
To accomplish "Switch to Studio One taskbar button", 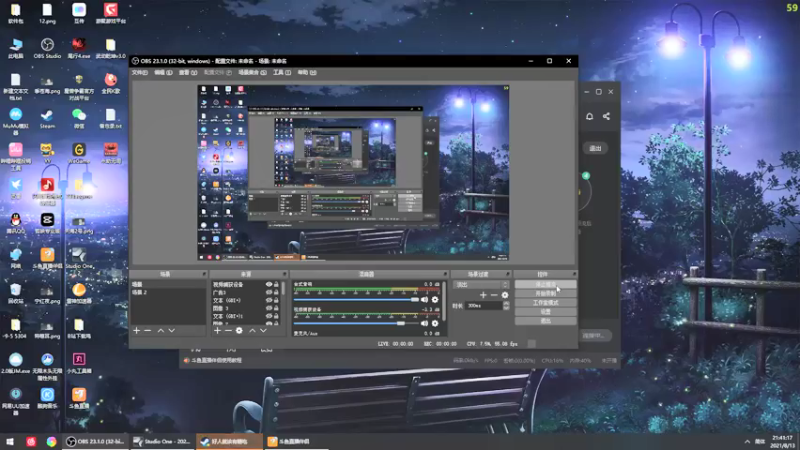I will point(162,442).
